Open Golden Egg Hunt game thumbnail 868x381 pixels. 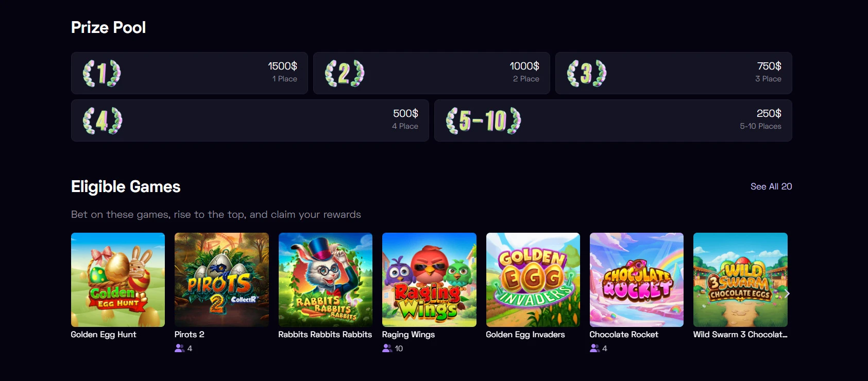[x=118, y=280]
